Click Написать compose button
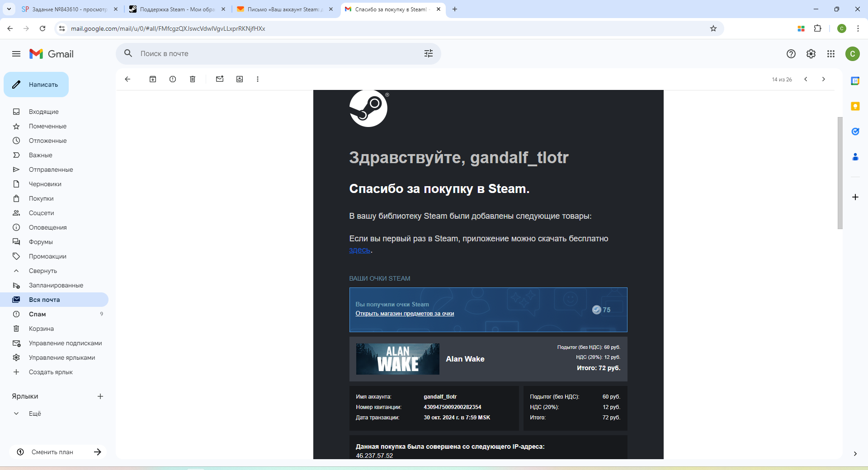 [x=36, y=85]
